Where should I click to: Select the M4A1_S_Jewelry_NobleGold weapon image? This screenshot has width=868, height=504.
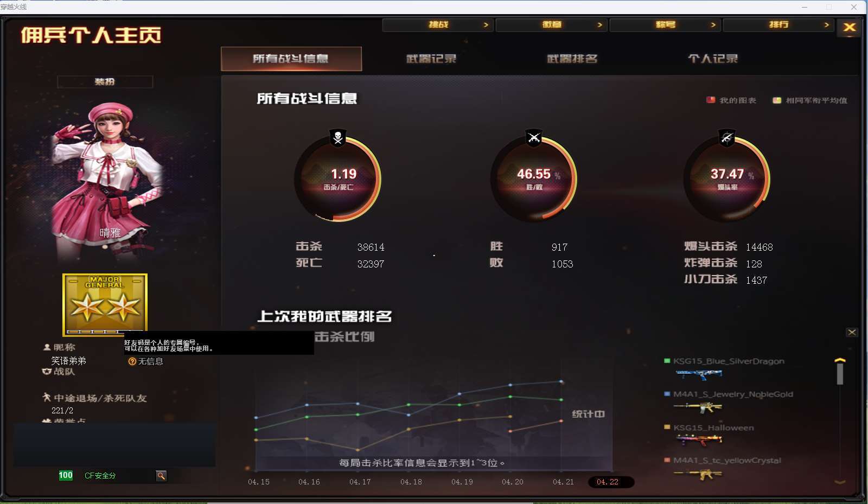point(699,407)
